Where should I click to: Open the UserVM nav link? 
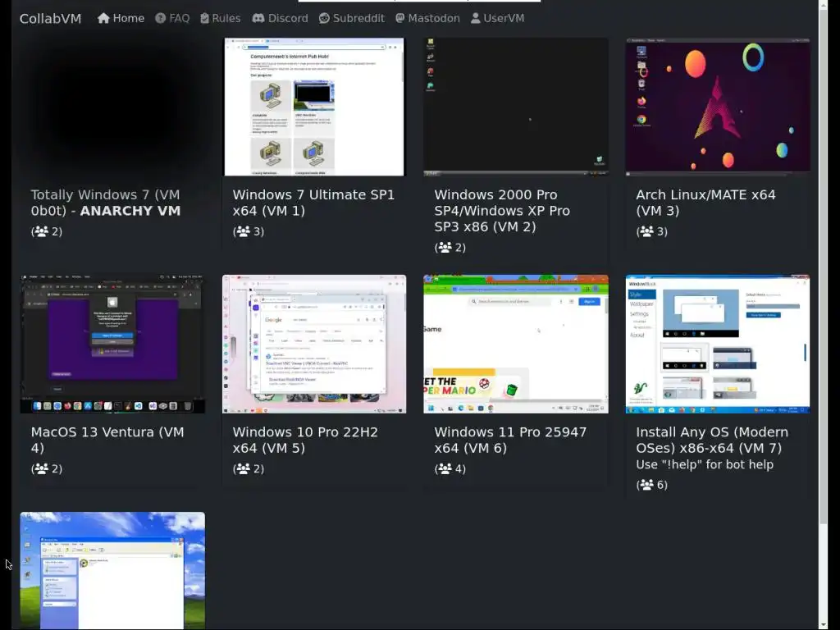497,18
